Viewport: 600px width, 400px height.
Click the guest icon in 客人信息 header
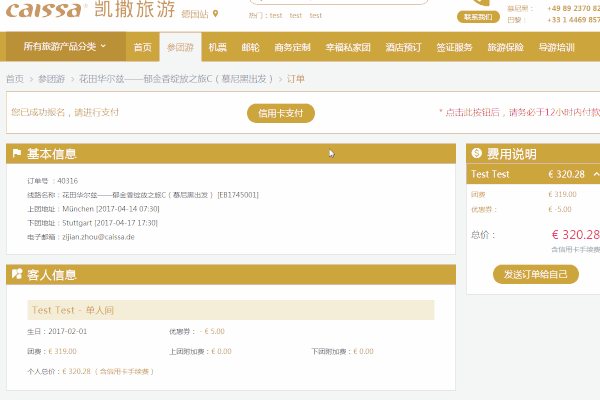(x=16, y=274)
